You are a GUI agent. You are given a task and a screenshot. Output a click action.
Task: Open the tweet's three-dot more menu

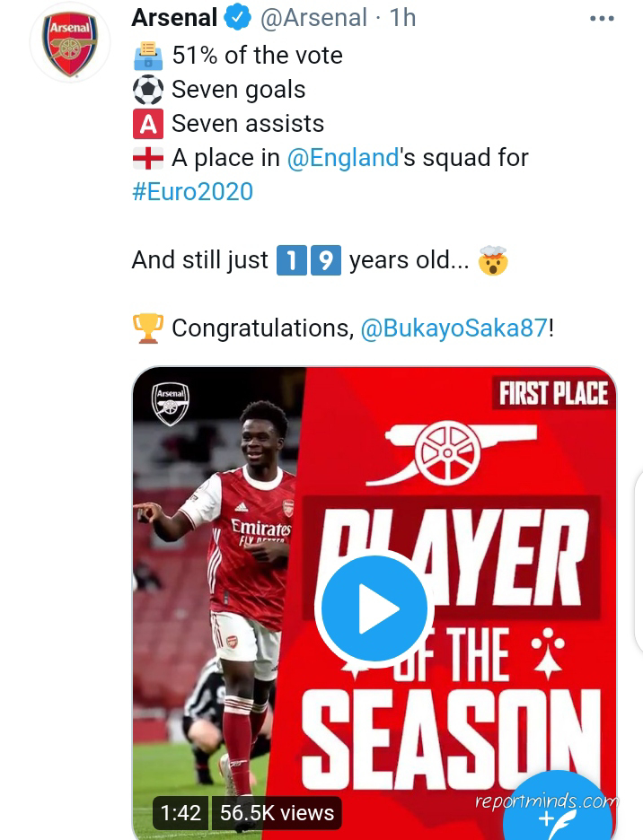602,18
